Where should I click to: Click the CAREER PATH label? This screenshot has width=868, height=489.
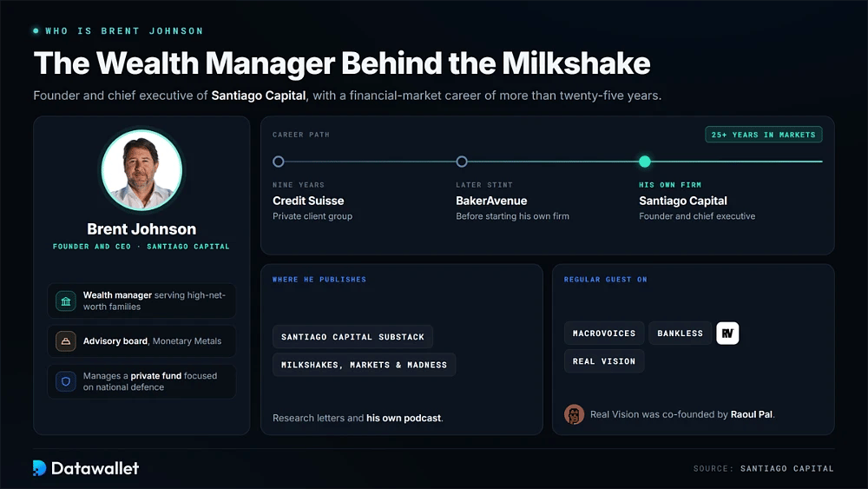click(x=301, y=135)
